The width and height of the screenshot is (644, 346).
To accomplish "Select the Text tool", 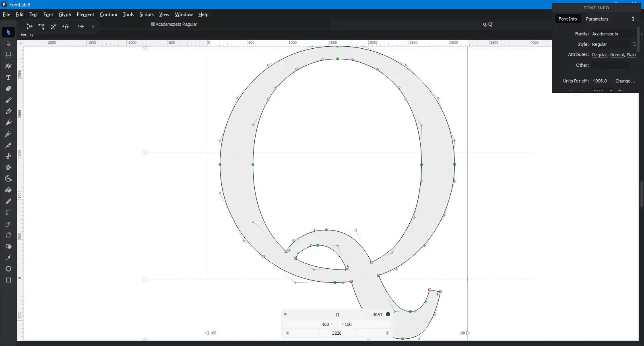I will coord(8,77).
